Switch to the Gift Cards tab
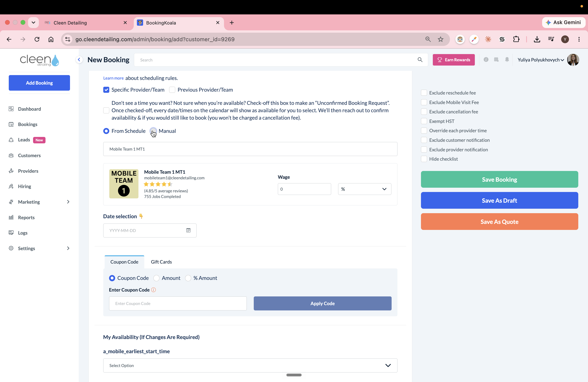This screenshot has width=588, height=382. pyautogui.click(x=161, y=262)
